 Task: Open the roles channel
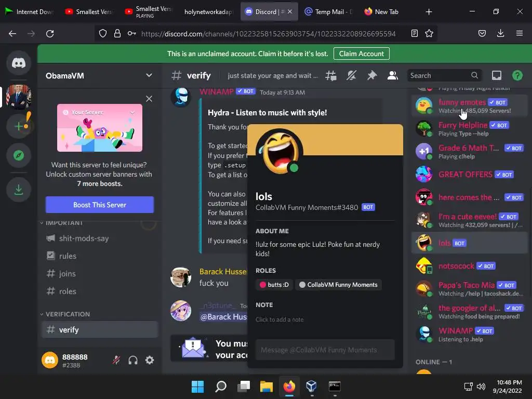pyautogui.click(x=100, y=291)
